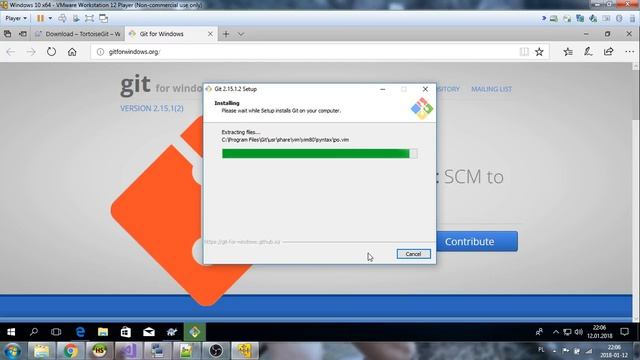Open Mail app from taskbar
This screenshot has width=640, height=360.
(149, 332)
